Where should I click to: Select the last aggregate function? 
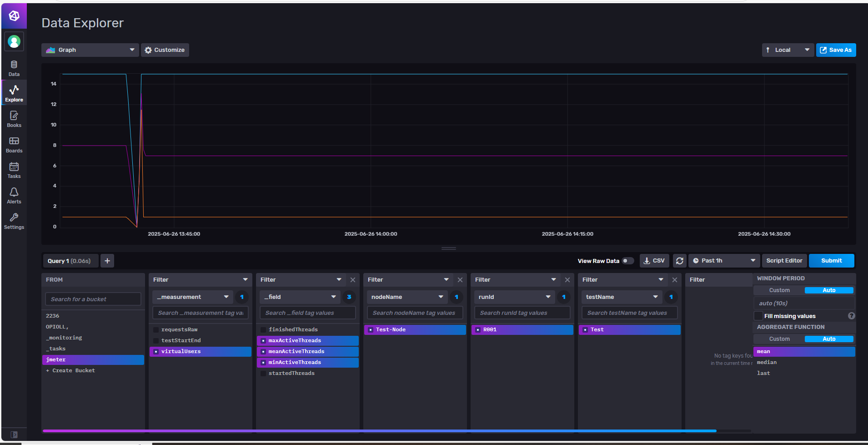[x=804, y=374]
